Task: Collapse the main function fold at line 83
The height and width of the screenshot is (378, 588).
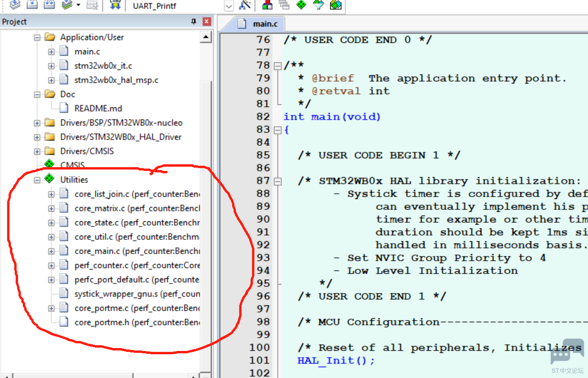Action: pyautogui.click(x=278, y=130)
